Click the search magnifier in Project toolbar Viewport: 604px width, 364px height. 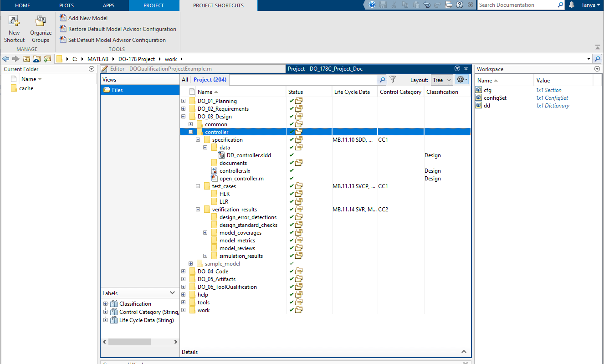pyautogui.click(x=382, y=80)
